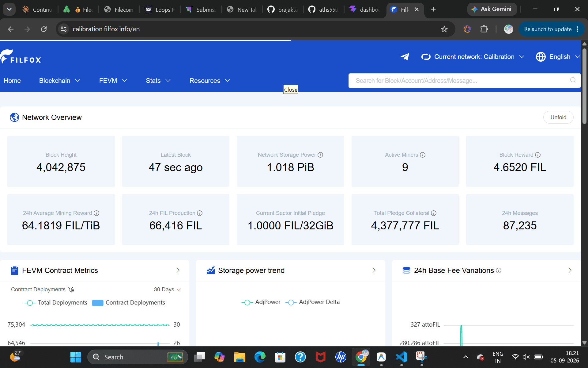Toggle AdjPower legend series

pyautogui.click(x=261, y=302)
